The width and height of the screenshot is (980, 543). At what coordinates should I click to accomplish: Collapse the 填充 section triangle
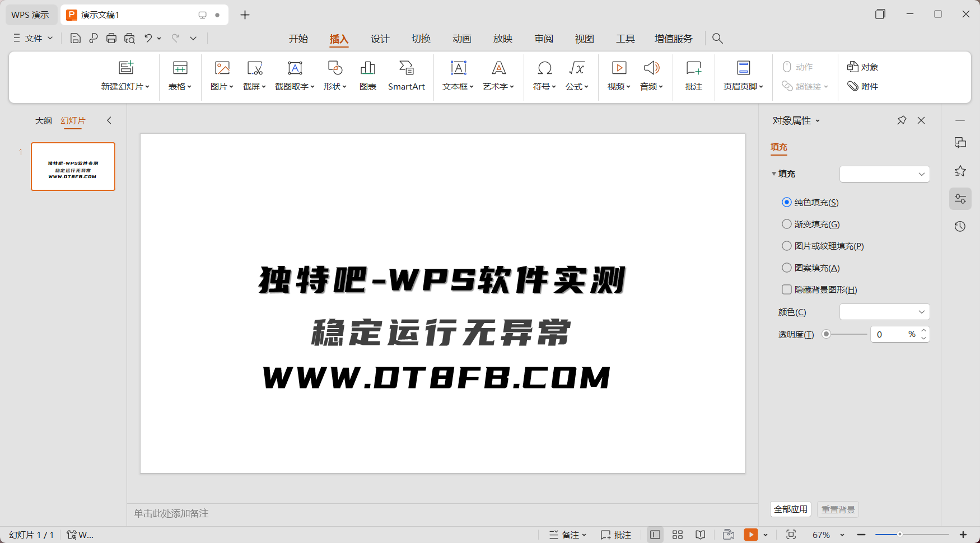coord(774,174)
